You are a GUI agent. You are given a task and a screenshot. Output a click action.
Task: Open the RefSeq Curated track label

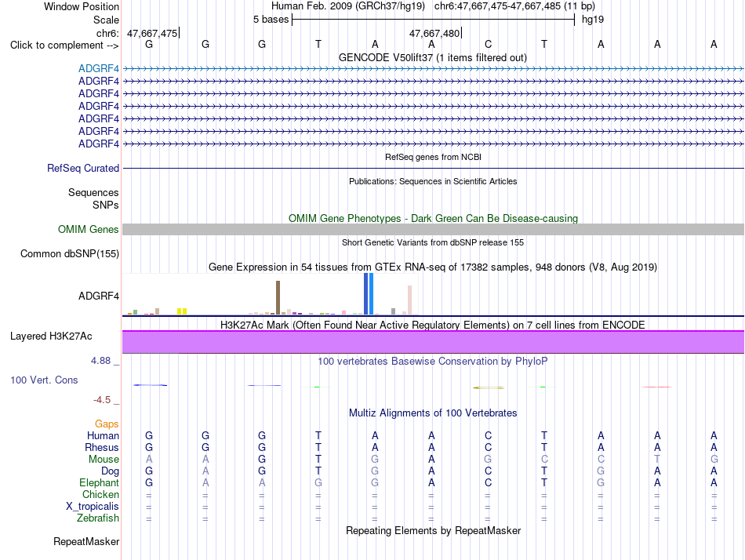coord(83,169)
